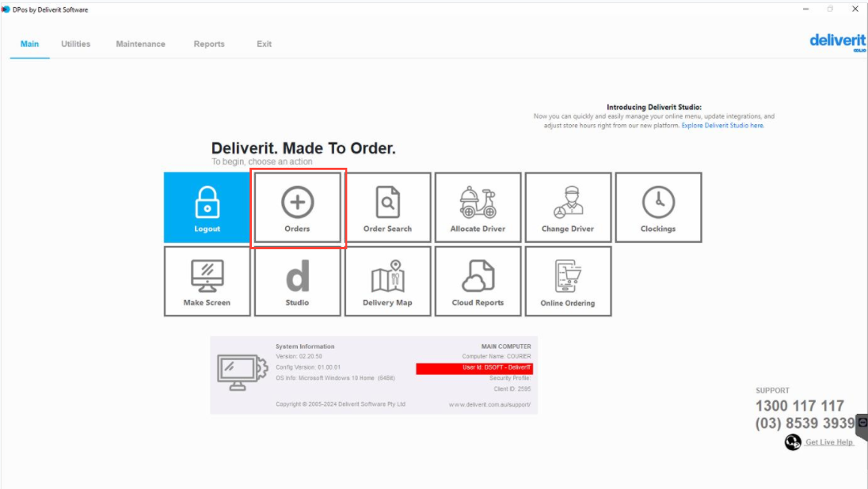
Task: Click the live help headset icon
Action: coord(793,442)
